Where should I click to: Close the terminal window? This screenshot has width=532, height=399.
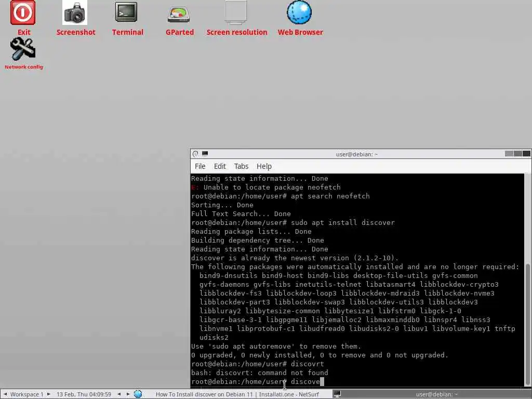pyautogui.click(x=526, y=154)
